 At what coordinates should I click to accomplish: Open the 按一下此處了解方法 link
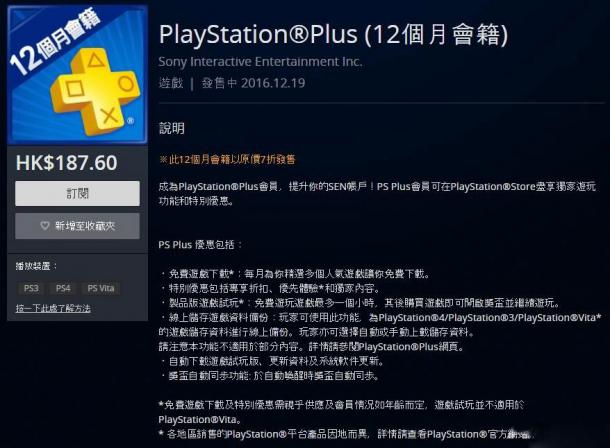tap(53, 308)
